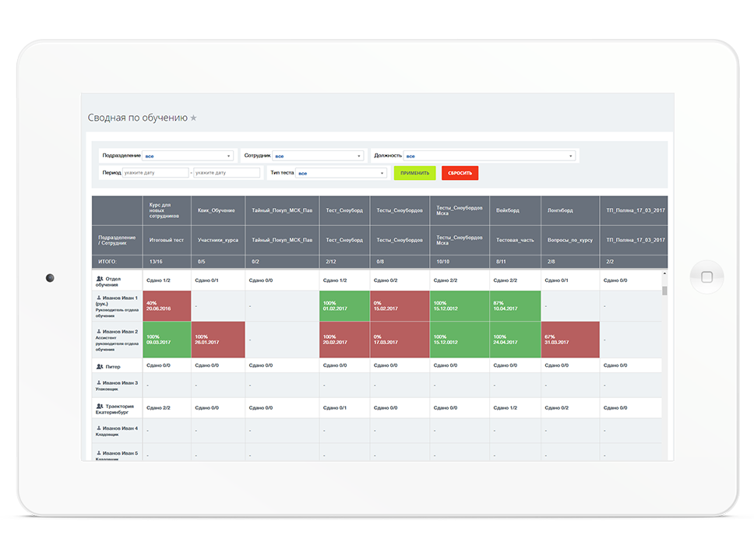
Task: Click the Вопросы_по_курсу subheader
Action: click(x=570, y=240)
